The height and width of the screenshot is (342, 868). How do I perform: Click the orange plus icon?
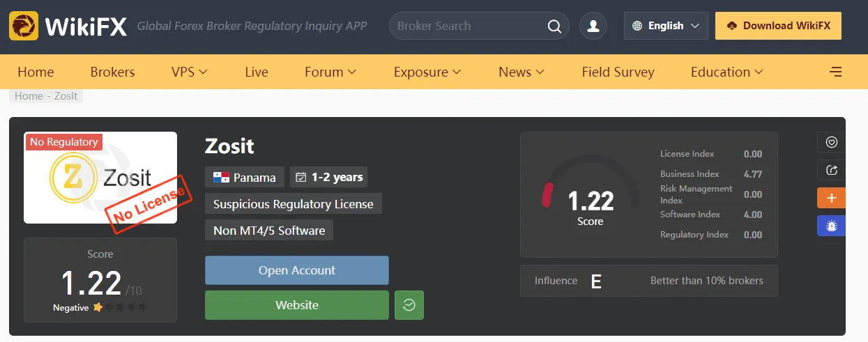(x=831, y=198)
